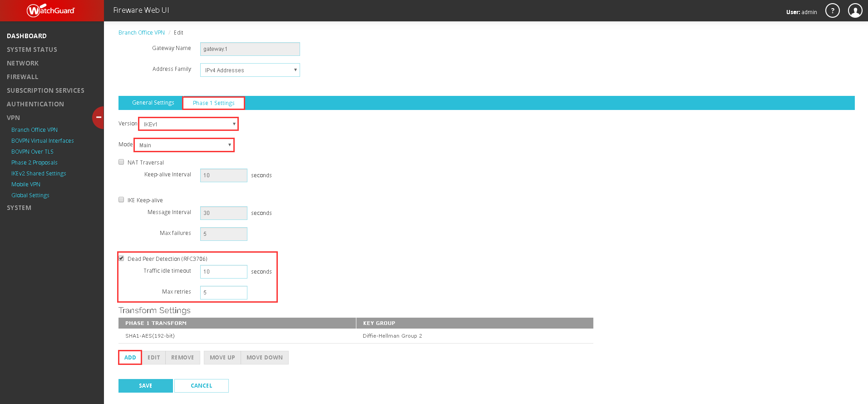This screenshot has height=404, width=868.
Task: Click Message Interval field
Action: 224,213
